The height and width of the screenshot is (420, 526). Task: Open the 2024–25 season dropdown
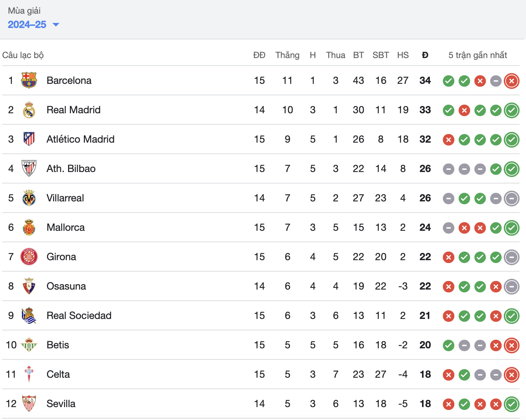click(33, 25)
